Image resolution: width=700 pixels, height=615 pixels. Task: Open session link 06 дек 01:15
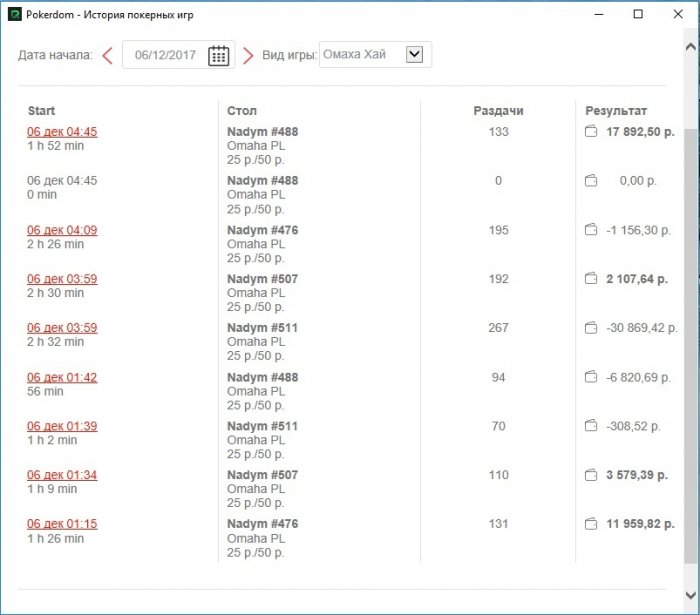pos(62,524)
